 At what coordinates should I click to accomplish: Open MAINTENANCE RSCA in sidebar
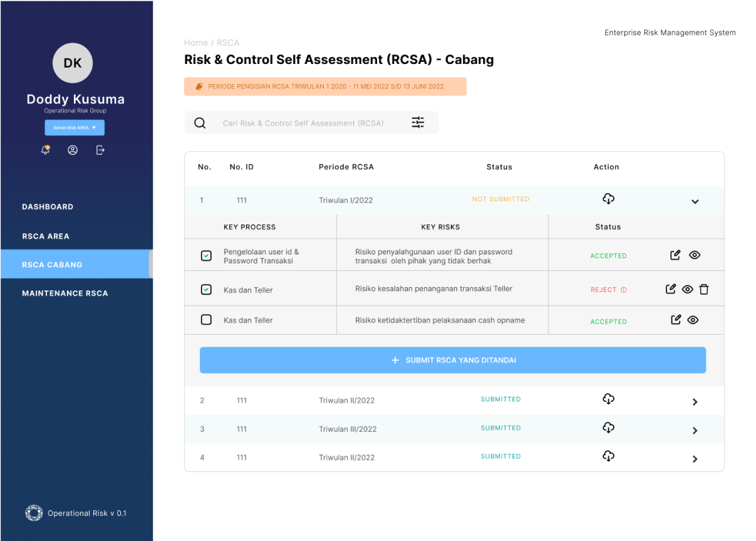click(x=65, y=293)
